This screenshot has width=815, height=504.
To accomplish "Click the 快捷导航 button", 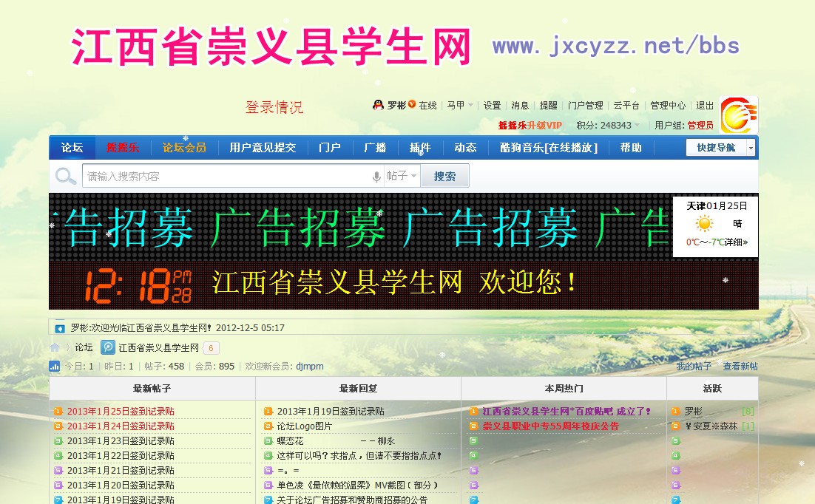I will pos(716,148).
